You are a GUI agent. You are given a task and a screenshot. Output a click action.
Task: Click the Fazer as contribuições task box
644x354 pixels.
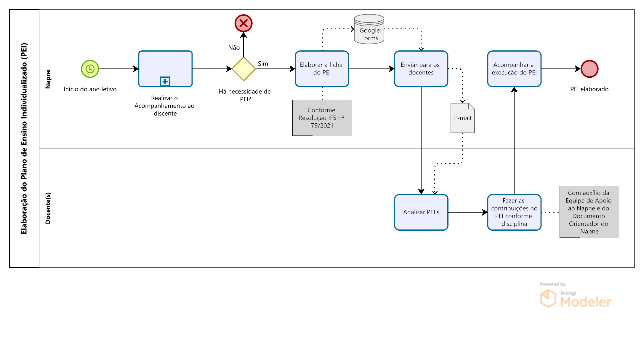[514, 212]
